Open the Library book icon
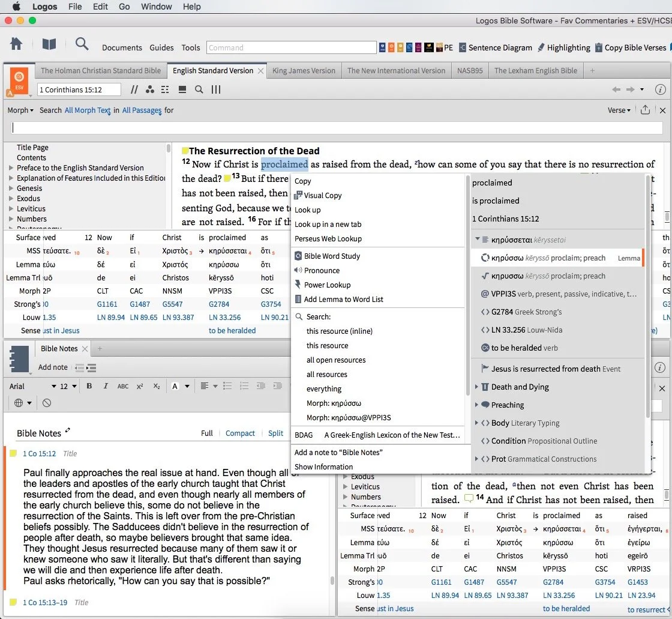 point(49,44)
